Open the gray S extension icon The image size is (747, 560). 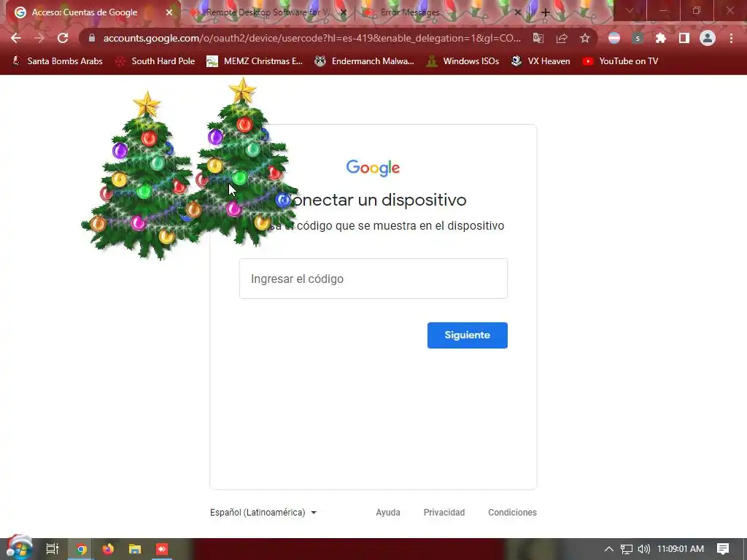click(638, 38)
